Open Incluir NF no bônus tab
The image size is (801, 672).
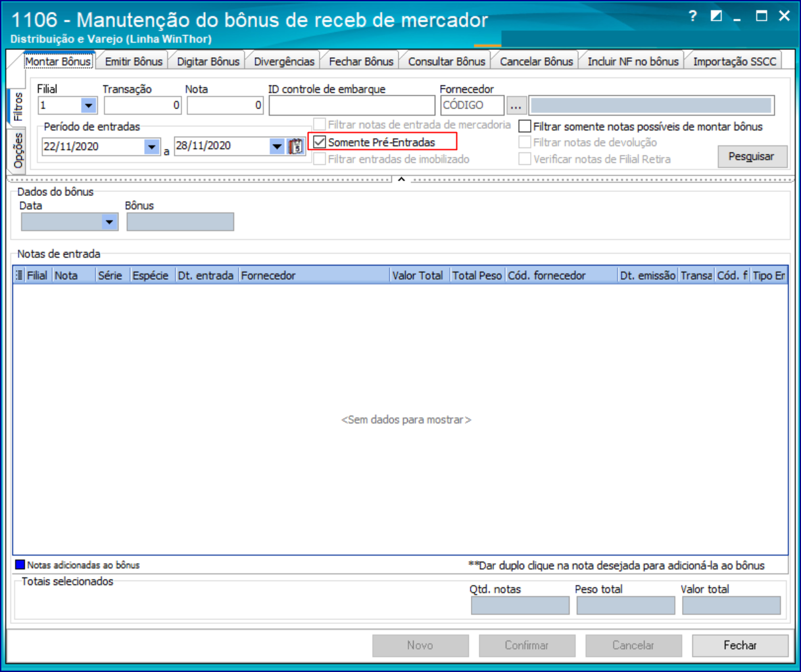click(x=633, y=61)
